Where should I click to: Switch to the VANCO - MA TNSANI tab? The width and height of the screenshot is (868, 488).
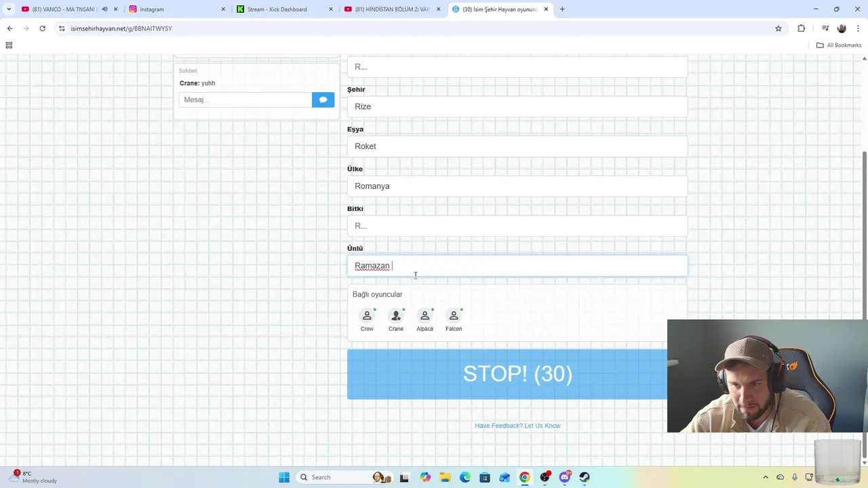(58, 9)
